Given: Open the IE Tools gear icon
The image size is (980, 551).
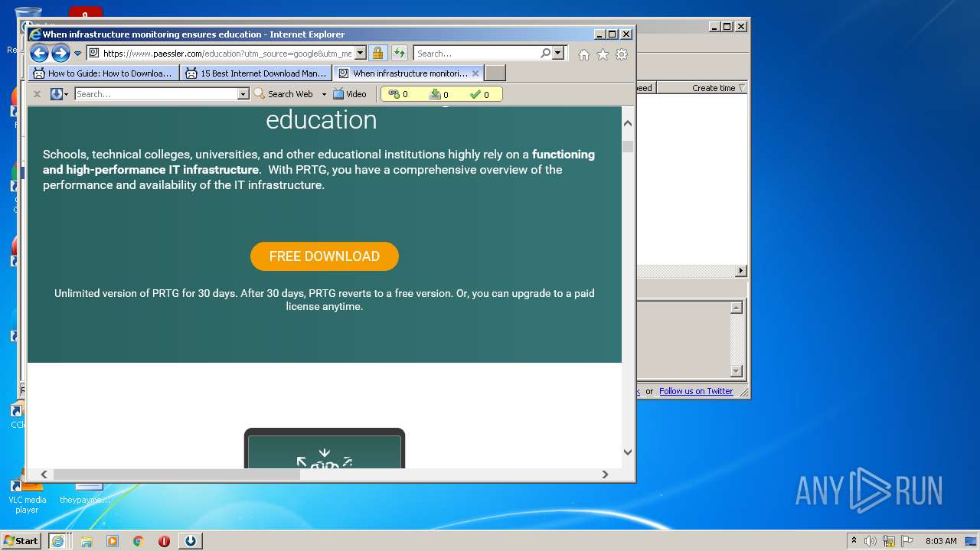Looking at the screenshot, I should coord(622,54).
